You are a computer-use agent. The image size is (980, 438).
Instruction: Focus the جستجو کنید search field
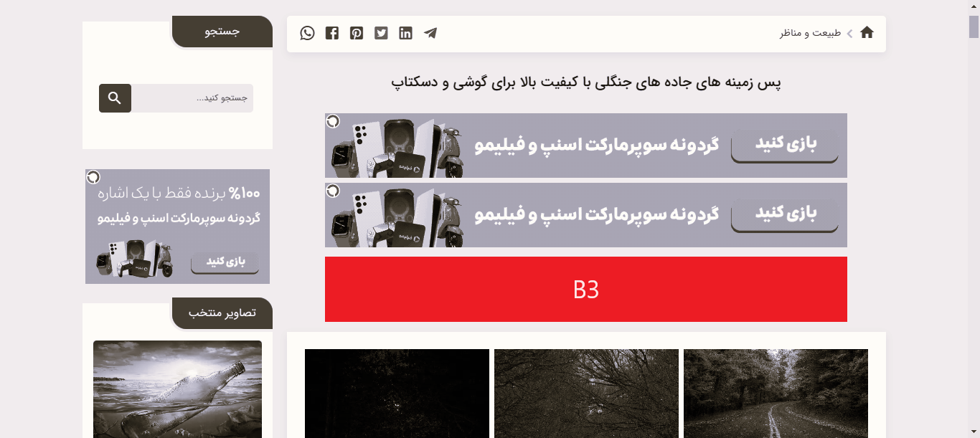pyautogui.click(x=192, y=98)
